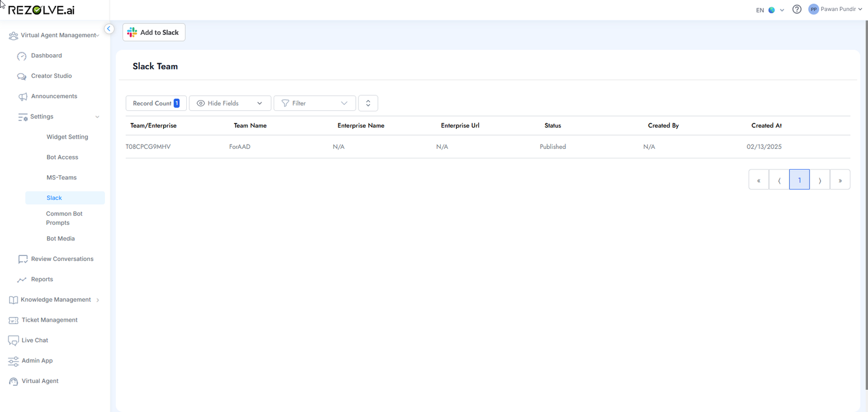Viewport: 868px width, 412px height.
Task: Open the Filter dropdown
Action: point(315,103)
